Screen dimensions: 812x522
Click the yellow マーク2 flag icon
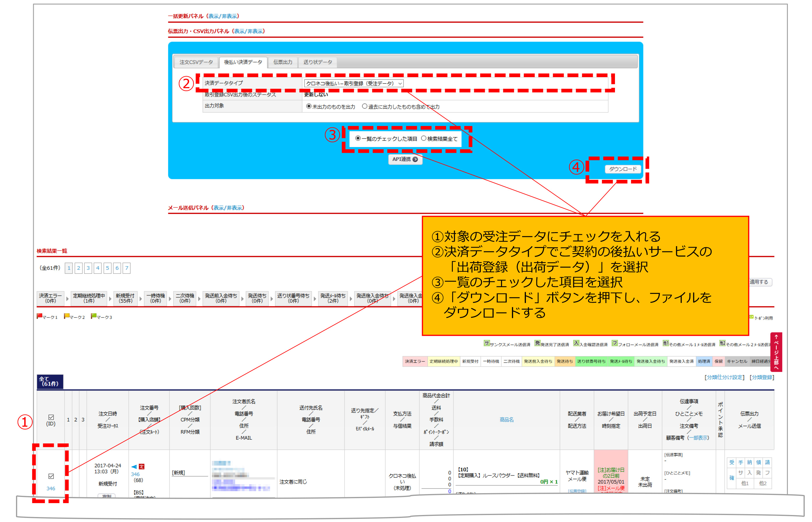[x=67, y=316]
